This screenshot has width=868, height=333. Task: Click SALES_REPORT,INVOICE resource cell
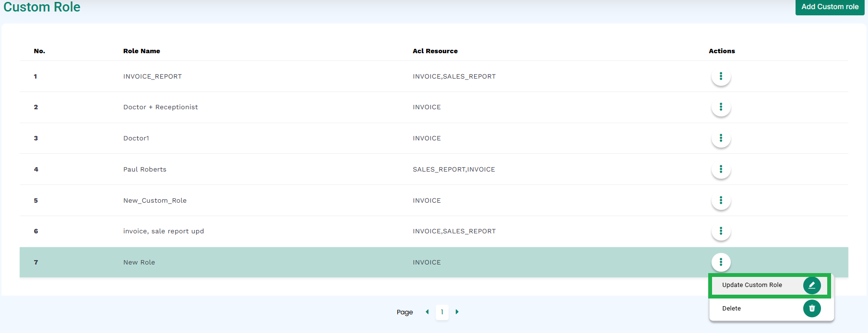(x=454, y=169)
